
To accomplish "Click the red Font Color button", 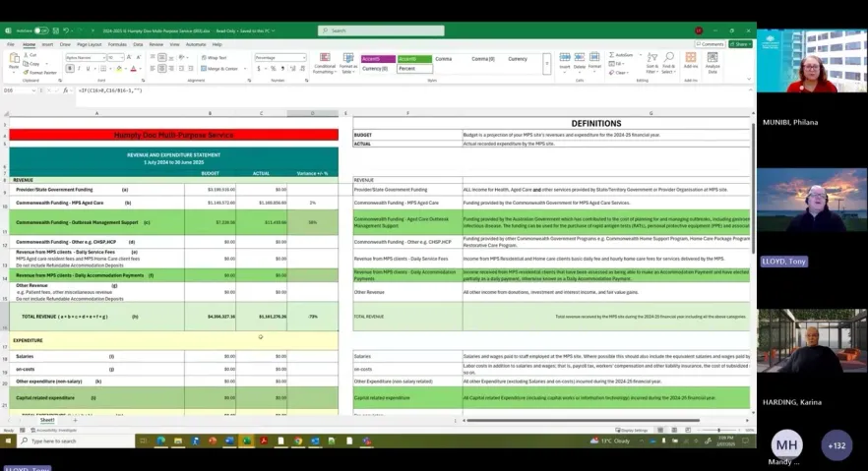I will coord(133,69).
